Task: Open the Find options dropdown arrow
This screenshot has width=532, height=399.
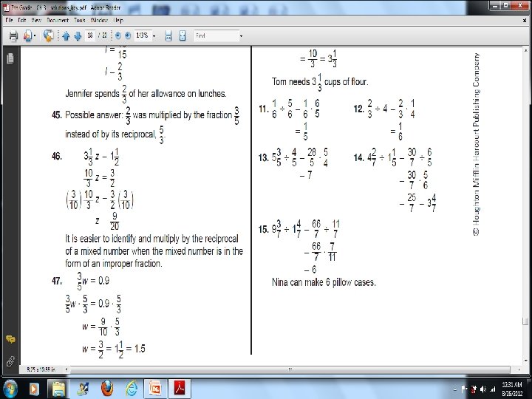Action: [241, 35]
